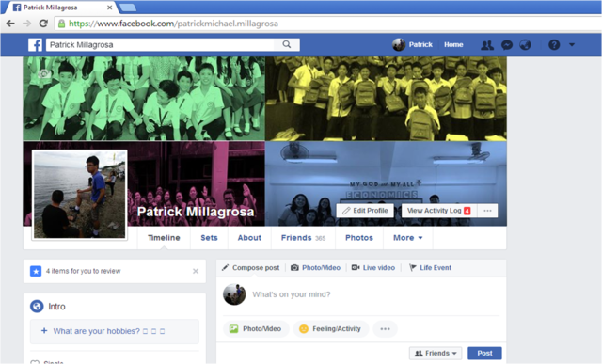Click the Patrick name link in navbar
Viewport: 602px width, 364px height.
pyautogui.click(x=420, y=44)
